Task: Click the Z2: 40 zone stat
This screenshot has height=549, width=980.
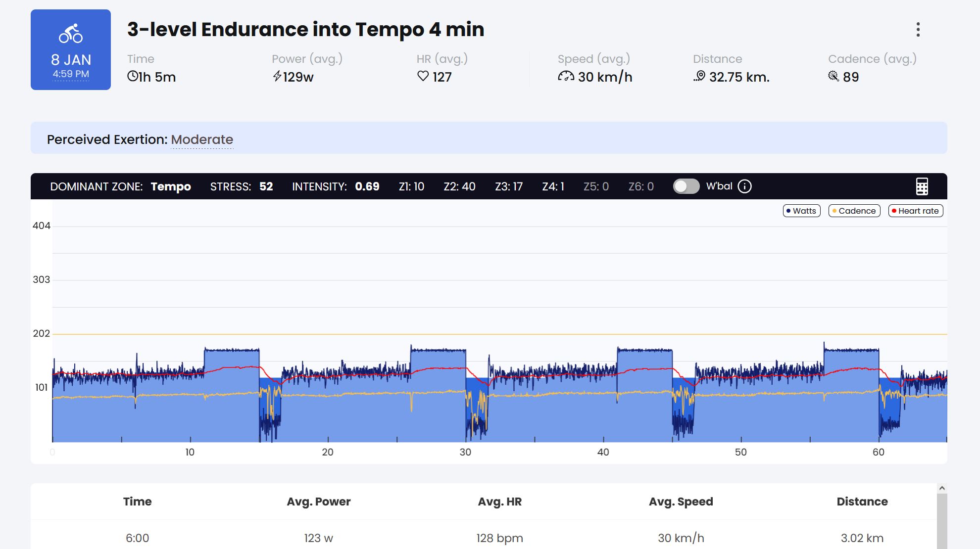Action: [459, 186]
